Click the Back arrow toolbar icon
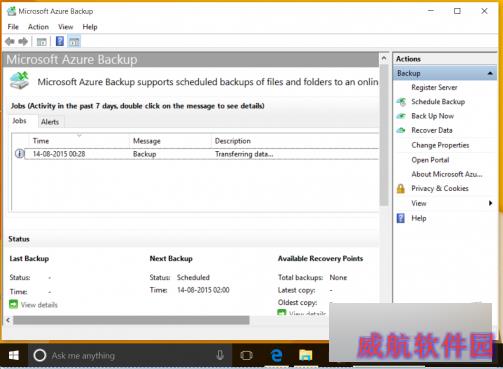The width and height of the screenshot is (503, 369). pos(10,42)
